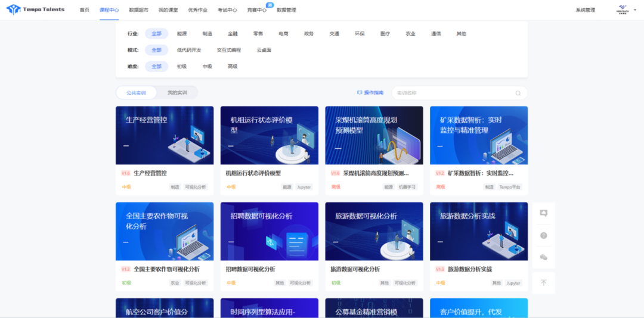The width and height of the screenshot is (644, 318).
Task: Select the 低代码开发 mode filter
Action: pyautogui.click(x=189, y=50)
